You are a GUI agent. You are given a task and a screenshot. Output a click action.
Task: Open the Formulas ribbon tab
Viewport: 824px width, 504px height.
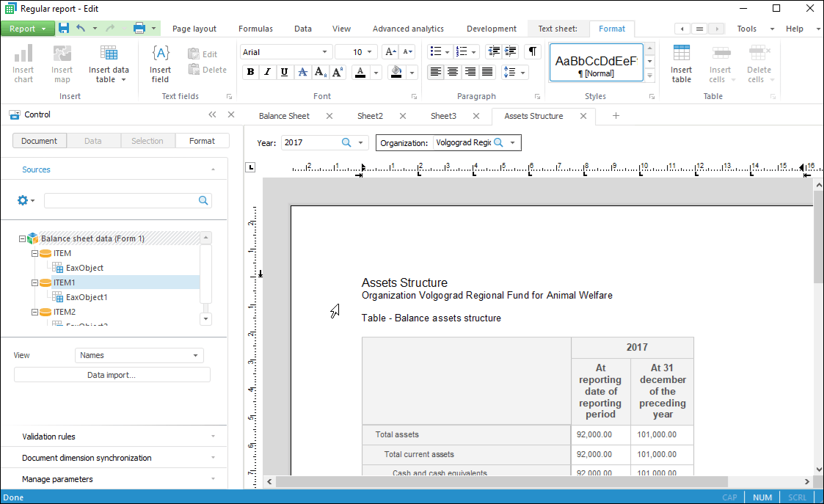[255, 29]
